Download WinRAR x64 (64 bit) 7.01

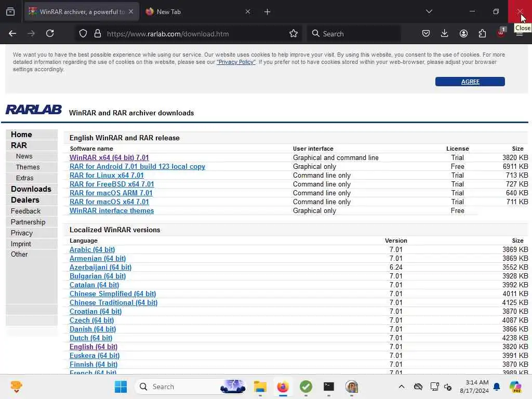[109, 157]
